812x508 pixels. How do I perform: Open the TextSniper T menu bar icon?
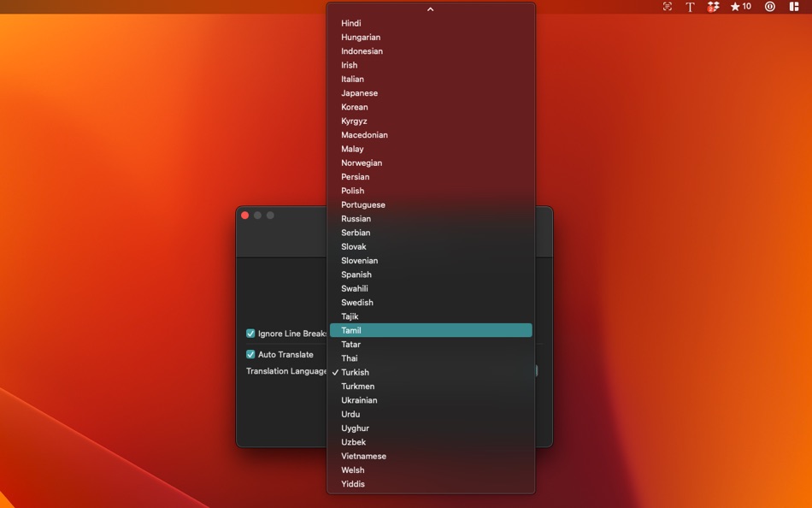pos(690,7)
